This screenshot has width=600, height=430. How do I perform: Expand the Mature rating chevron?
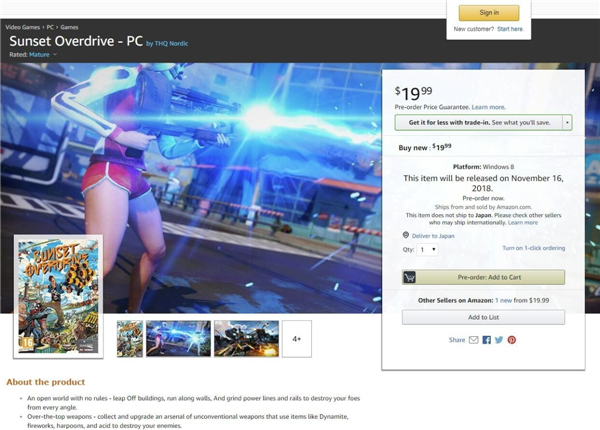[55, 55]
